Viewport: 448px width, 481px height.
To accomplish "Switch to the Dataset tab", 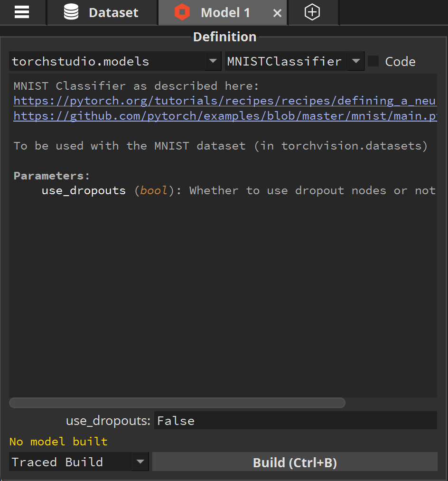I will 102,12.
